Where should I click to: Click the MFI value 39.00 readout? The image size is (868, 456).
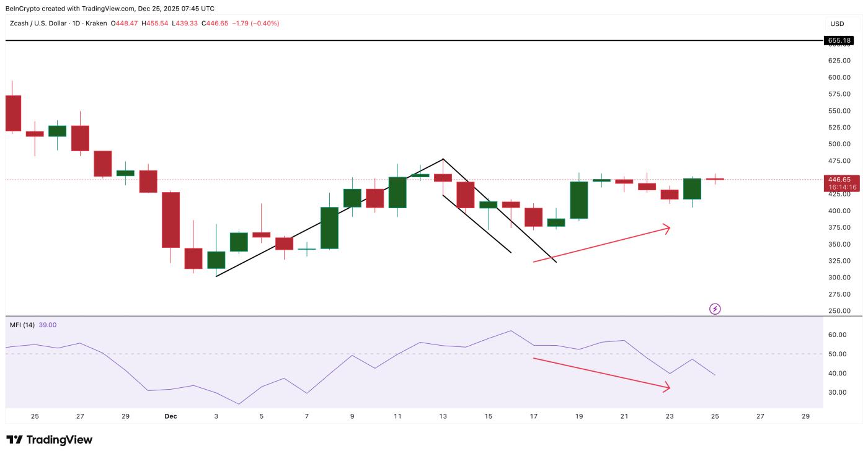point(48,325)
